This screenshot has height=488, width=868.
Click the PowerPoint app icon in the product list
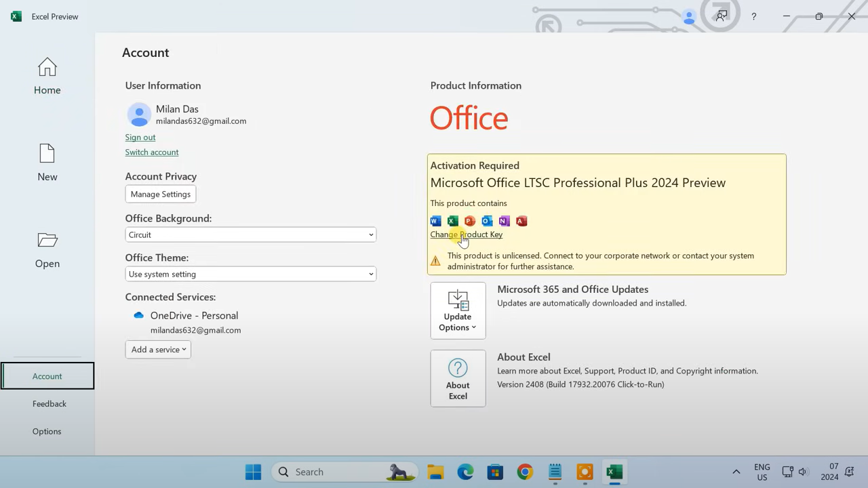click(470, 221)
